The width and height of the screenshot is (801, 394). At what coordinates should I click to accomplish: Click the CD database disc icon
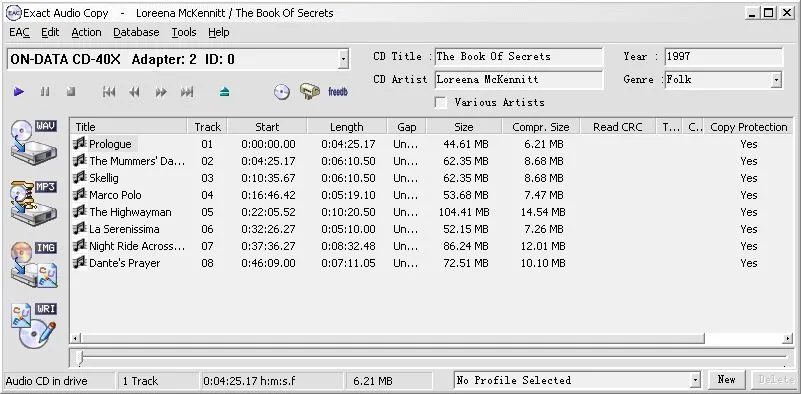281,92
